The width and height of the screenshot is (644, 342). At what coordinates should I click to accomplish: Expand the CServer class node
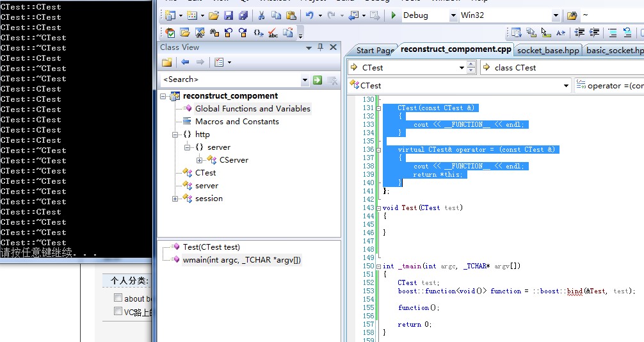(x=200, y=160)
